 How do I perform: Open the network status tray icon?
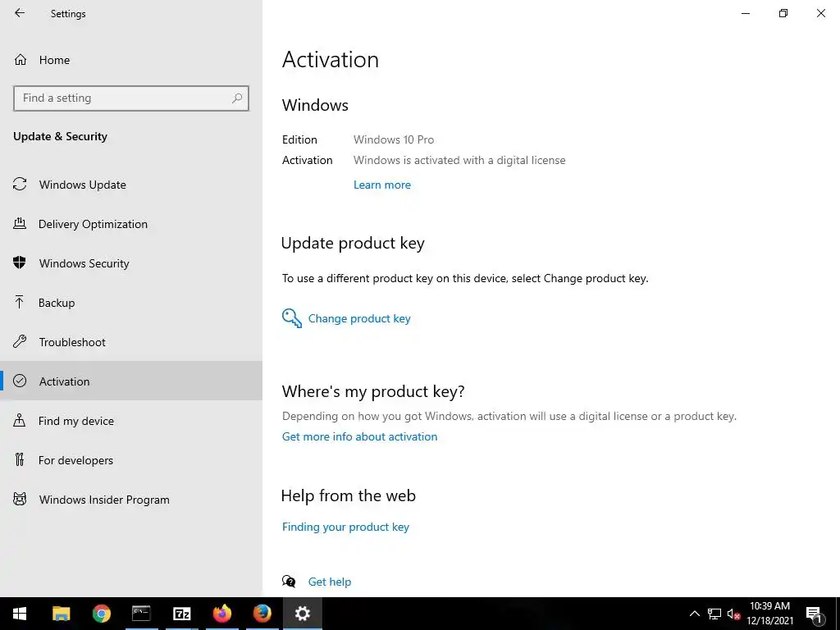714,614
